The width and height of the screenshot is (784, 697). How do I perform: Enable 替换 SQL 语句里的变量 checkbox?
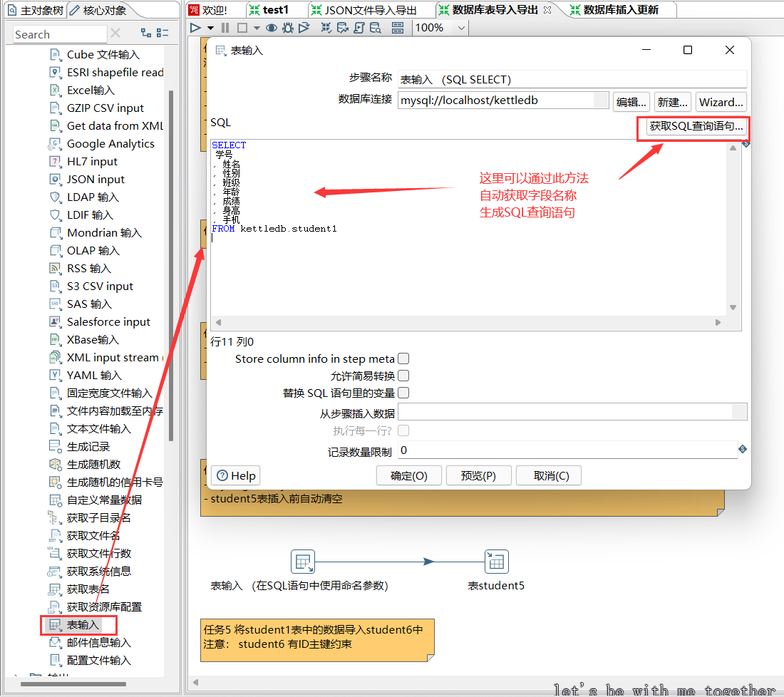(x=403, y=393)
